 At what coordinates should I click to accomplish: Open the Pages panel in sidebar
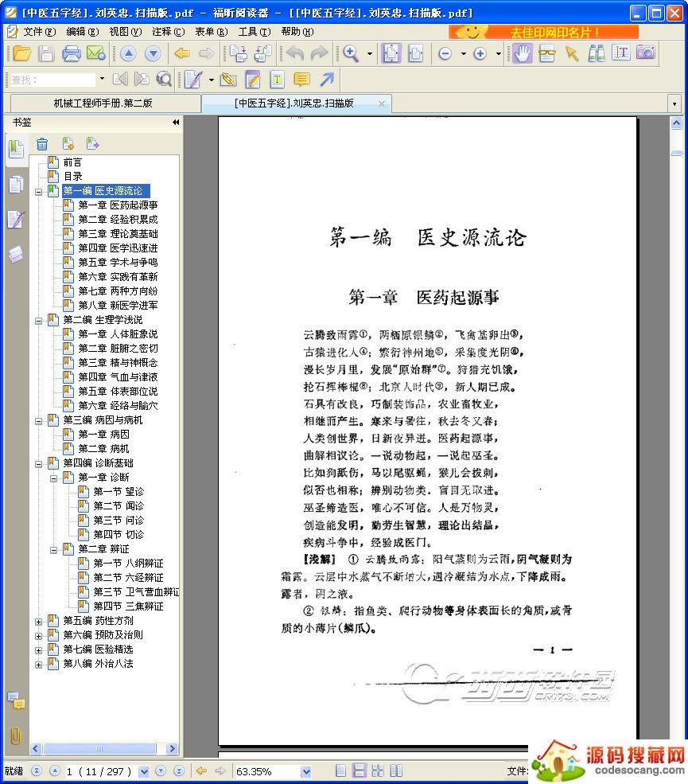(16, 185)
